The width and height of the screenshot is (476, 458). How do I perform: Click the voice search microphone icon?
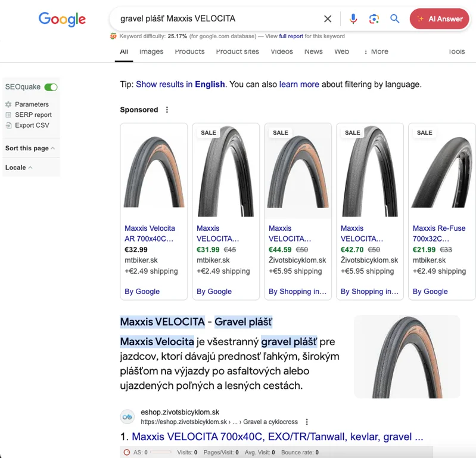tap(353, 19)
